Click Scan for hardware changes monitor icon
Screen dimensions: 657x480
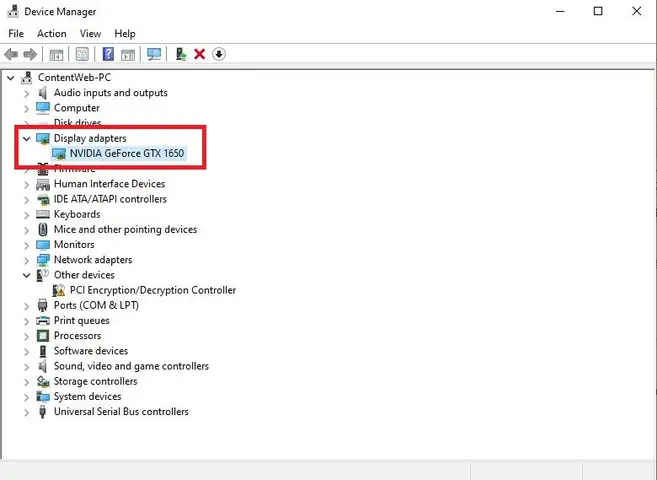click(x=154, y=54)
